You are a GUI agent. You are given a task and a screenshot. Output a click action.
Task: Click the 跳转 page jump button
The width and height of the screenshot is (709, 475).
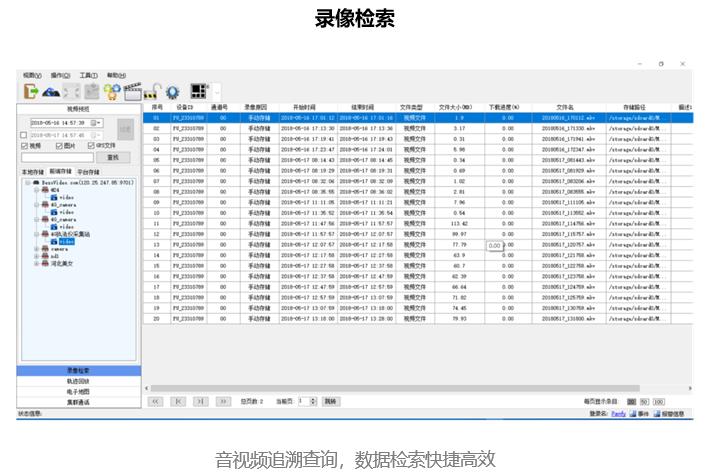[329, 400]
